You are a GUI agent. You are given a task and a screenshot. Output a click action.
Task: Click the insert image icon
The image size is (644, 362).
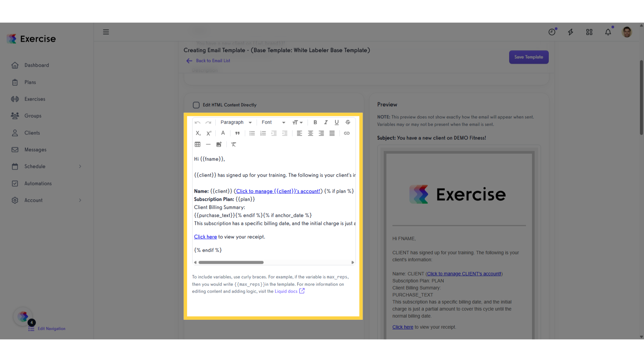[x=219, y=144]
